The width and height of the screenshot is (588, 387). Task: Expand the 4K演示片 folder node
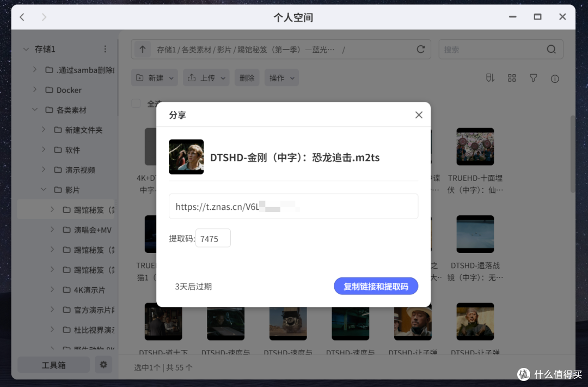pyautogui.click(x=52, y=289)
